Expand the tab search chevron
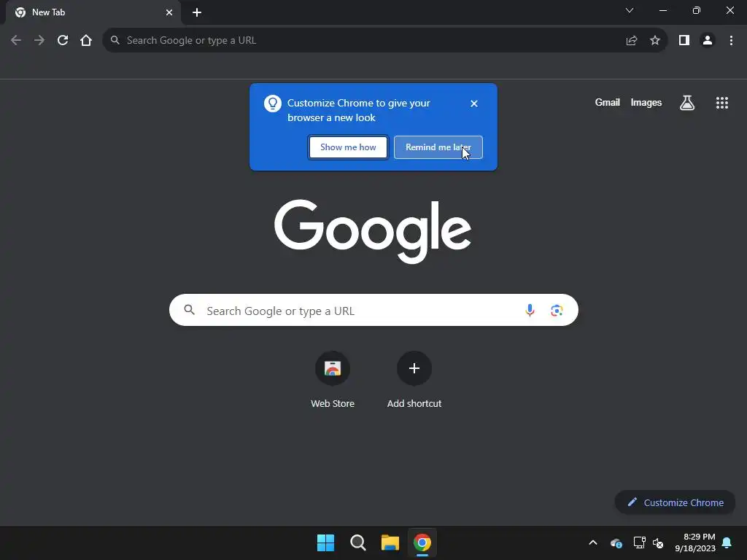This screenshot has width=747, height=560. tap(630, 10)
